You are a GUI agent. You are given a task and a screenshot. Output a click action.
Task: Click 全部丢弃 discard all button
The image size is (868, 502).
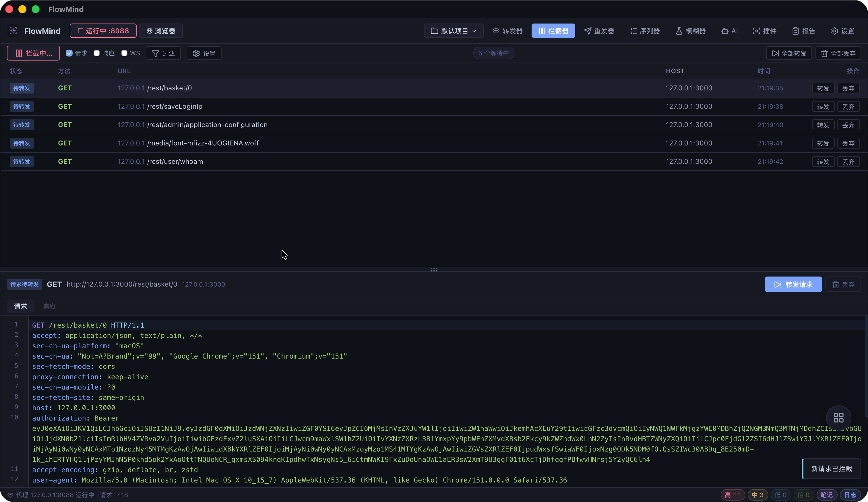(838, 53)
